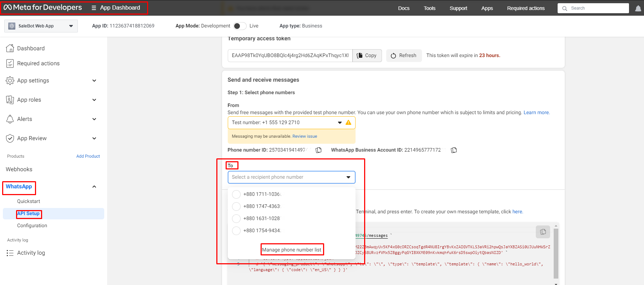Screen dimensions: 644x285
Task: Collapse the WhatsApp product section
Action: click(x=94, y=187)
